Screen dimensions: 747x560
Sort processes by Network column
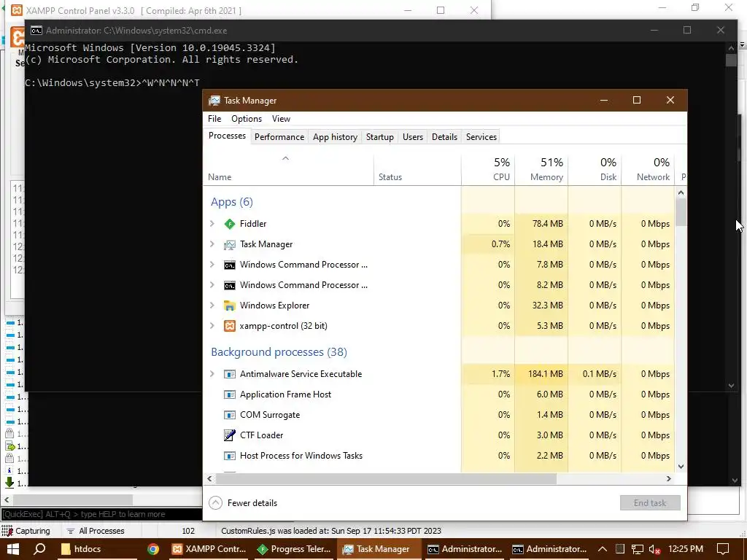(x=649, y=169)
